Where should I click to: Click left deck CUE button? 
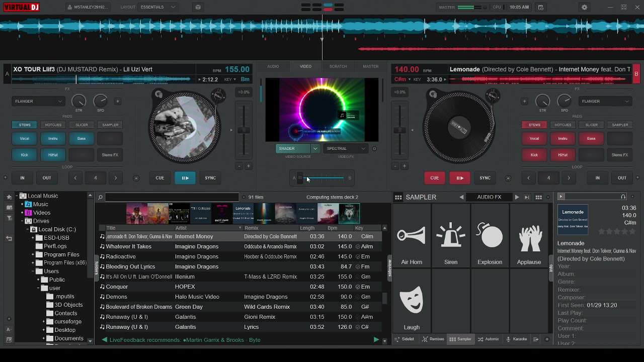click(x=159, y=178)
